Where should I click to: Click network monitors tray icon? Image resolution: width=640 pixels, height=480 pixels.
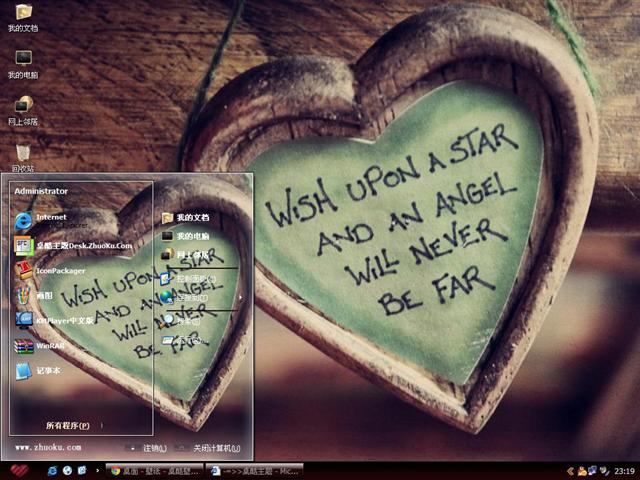[592, 471]
